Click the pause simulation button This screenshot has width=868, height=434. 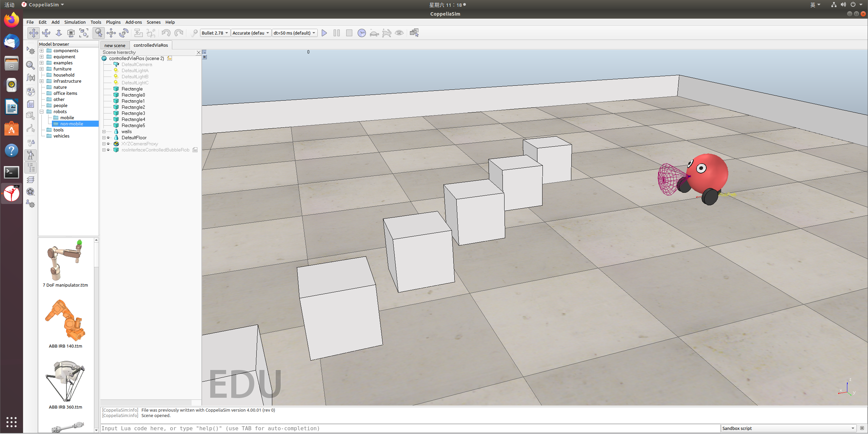(337, 33)
